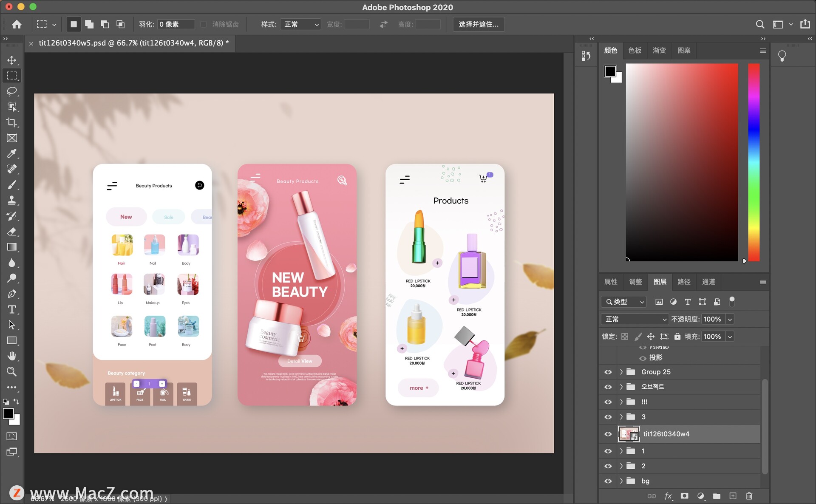Switch to the 通道 channels tab
The image size is (816, 504).
click(x=708, y=282)
